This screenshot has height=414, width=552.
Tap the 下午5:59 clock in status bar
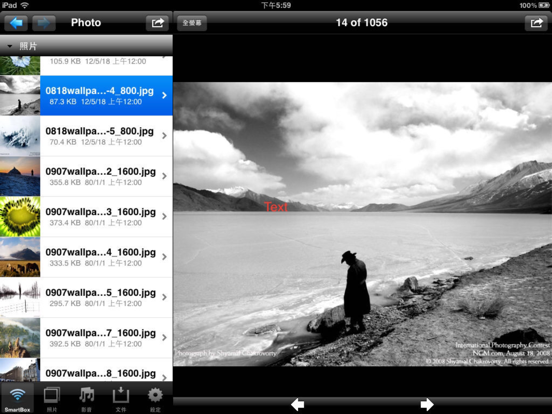[276, 5]
